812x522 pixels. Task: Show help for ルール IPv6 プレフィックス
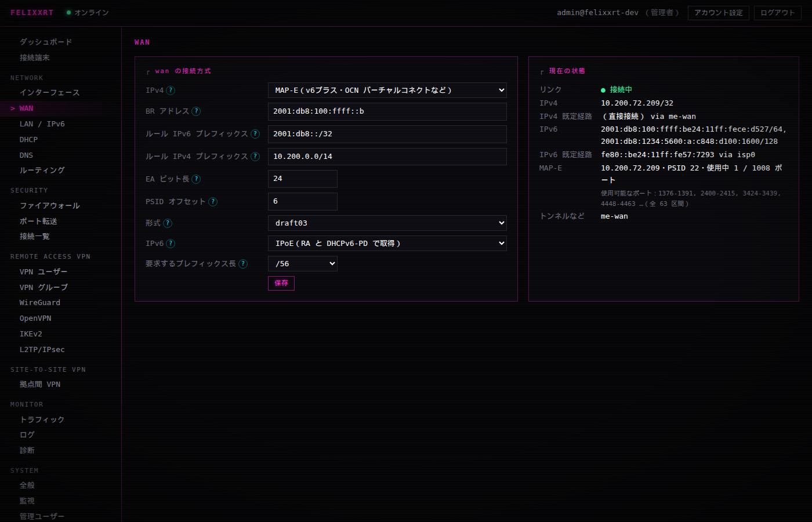click(255, 134)
